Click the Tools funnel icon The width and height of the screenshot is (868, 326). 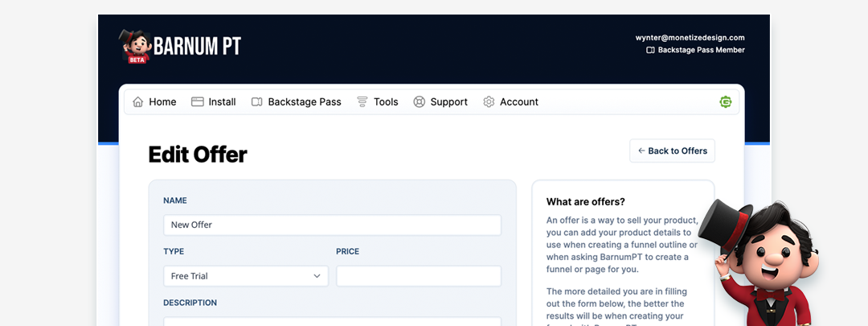pyautogui.click(x=362, y=102)
